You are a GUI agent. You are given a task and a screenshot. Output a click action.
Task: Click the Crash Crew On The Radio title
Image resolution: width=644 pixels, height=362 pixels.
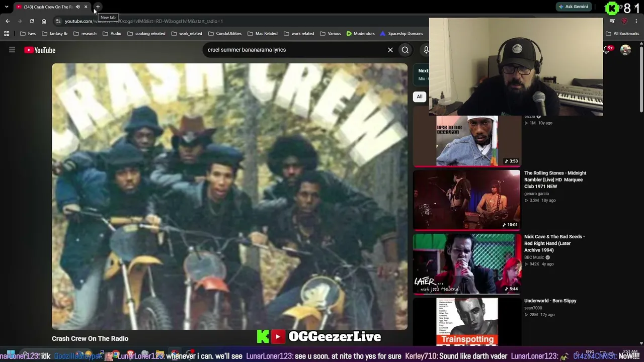click(90, 338)
